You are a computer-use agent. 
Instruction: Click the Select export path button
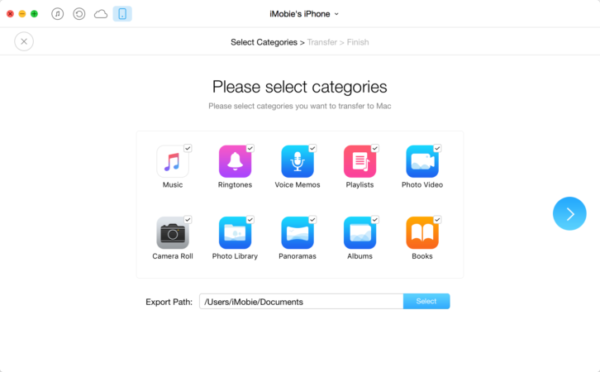426,301
